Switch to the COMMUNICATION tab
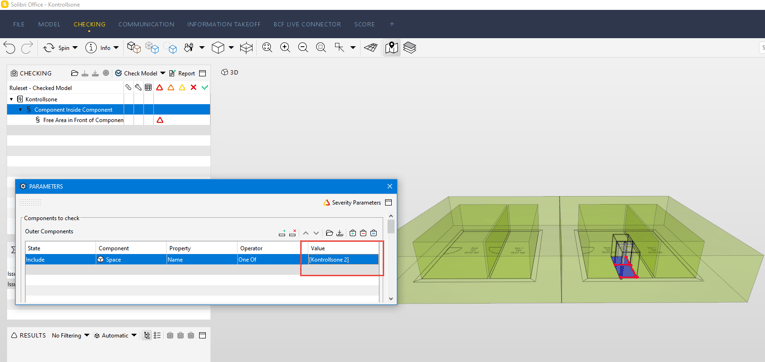765x362 pixels. point(146,24)
